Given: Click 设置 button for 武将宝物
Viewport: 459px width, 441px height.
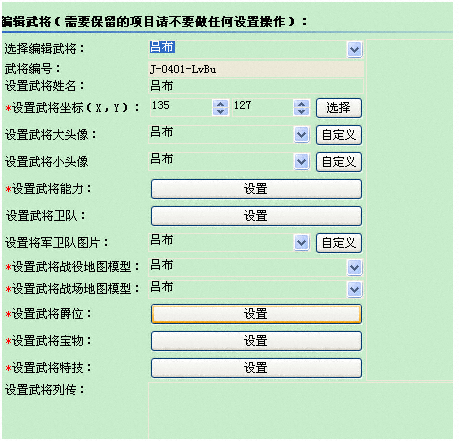Looking at the screenshot, I should 256,341.
